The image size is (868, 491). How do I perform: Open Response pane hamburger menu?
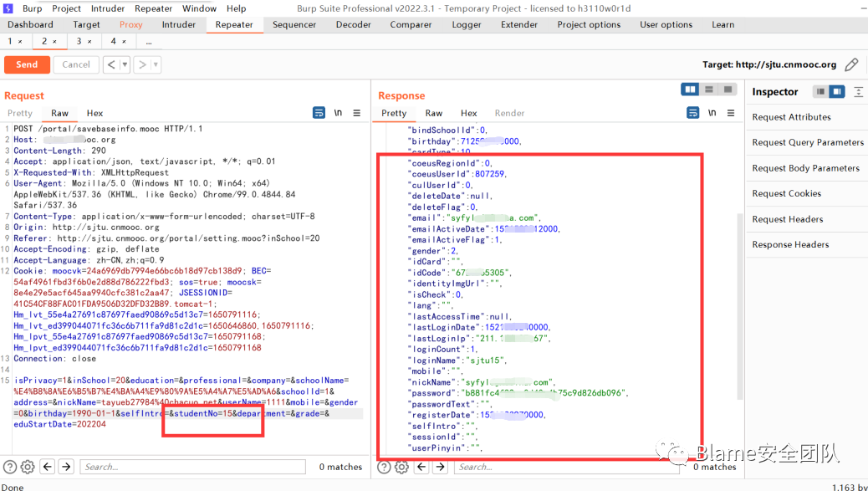coord(731,113)
